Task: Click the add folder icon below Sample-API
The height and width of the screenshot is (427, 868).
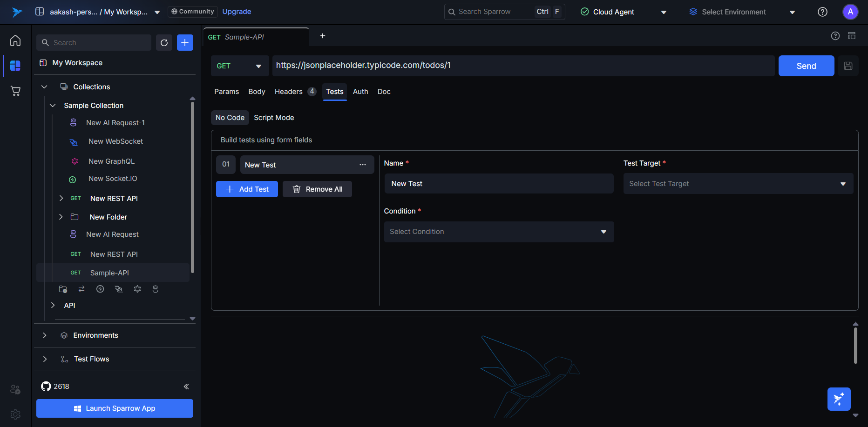Action: click(x=63, y=289)
